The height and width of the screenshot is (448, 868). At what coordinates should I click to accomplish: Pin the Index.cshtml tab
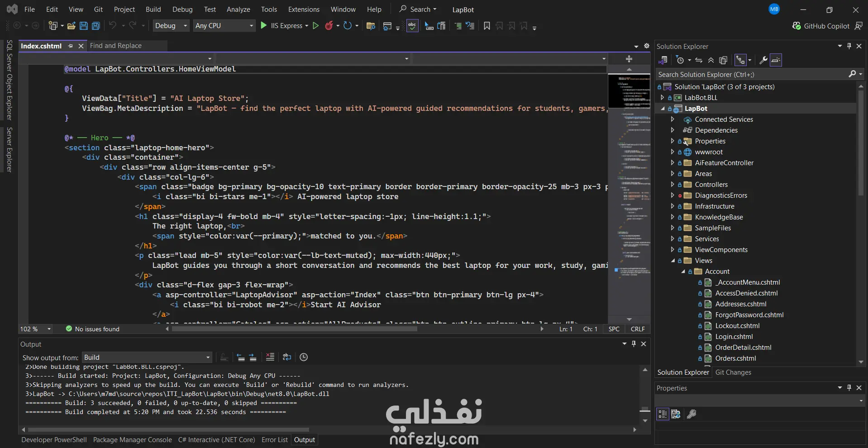70,46
